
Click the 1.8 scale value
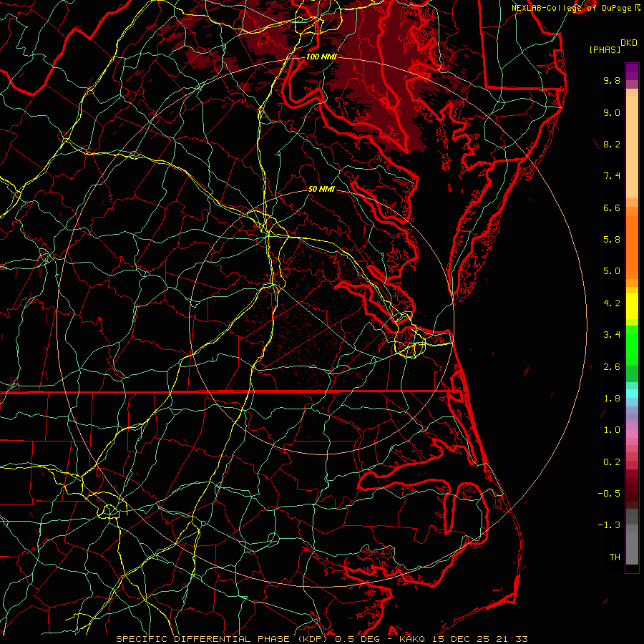(x=612, y=399)
